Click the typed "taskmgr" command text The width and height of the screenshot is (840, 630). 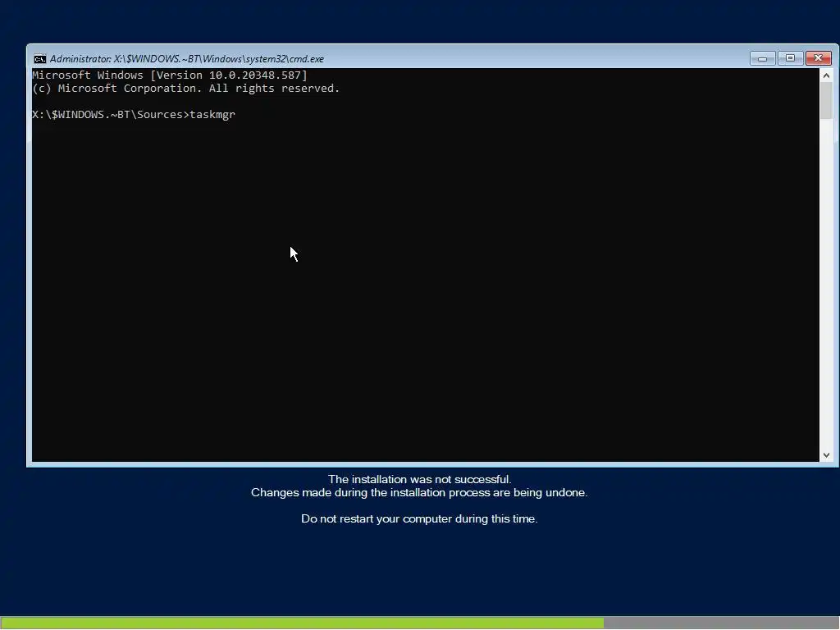[212, 115]
